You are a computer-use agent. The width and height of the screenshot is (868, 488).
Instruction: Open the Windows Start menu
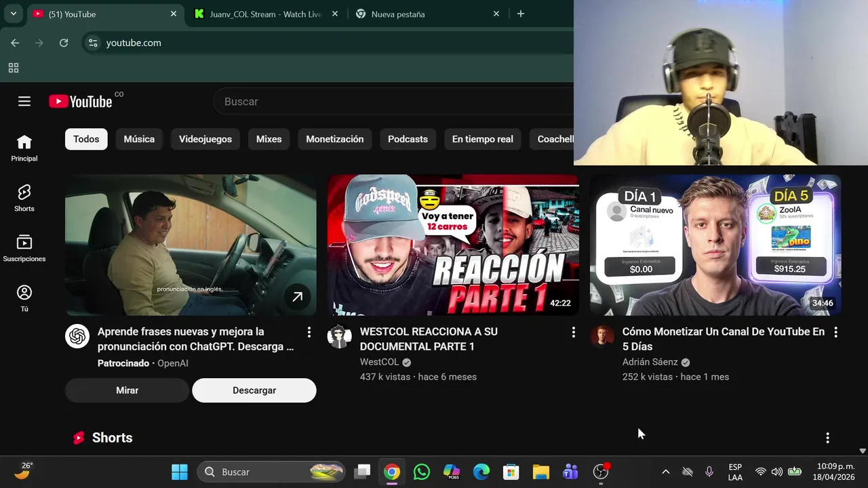pos(180,472)
